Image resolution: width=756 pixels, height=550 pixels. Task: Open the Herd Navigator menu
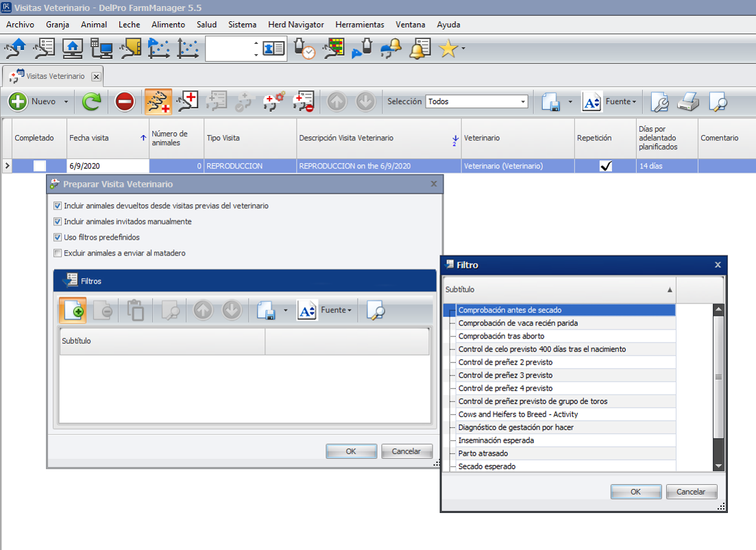point(295,25)
